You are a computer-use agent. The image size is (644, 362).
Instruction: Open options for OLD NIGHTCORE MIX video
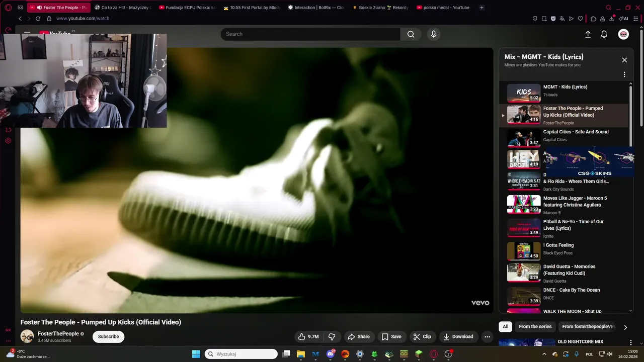pyautogui.click(x=630, y=342)
